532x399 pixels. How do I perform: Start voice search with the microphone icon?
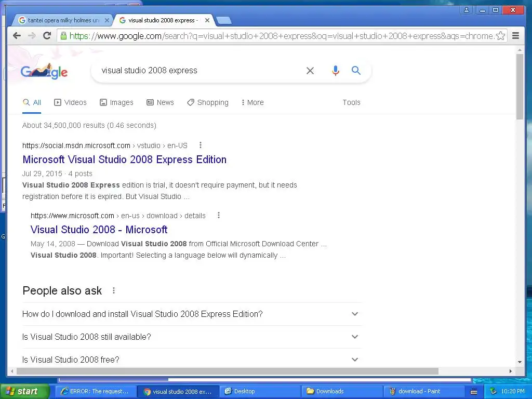[x=335, y=71]
